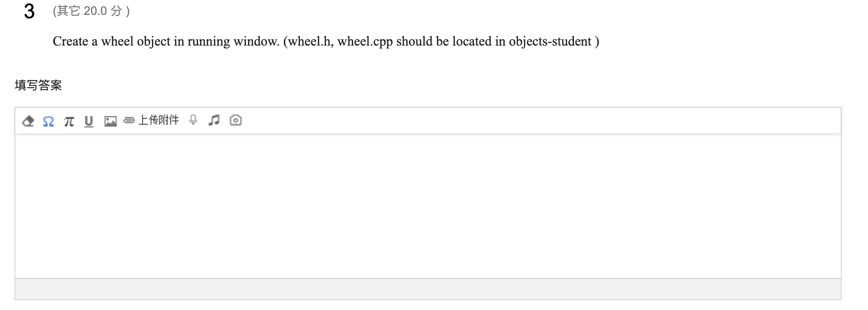This screenshot has width=868, height=310.
Task: Click the image insert picture icon
Action: coord(110,121)
